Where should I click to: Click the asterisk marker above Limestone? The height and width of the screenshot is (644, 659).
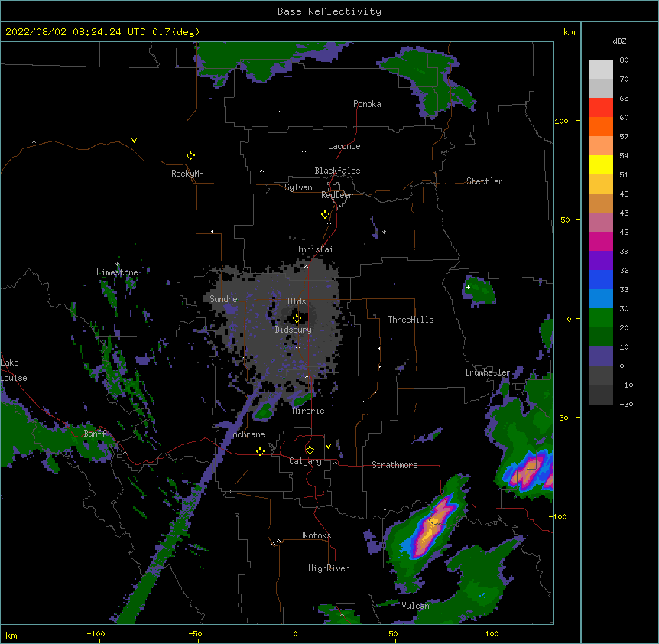pos(117,265)
